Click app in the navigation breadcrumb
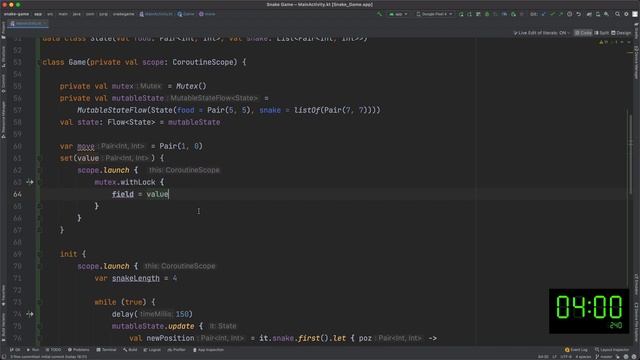 pos(38,14)
